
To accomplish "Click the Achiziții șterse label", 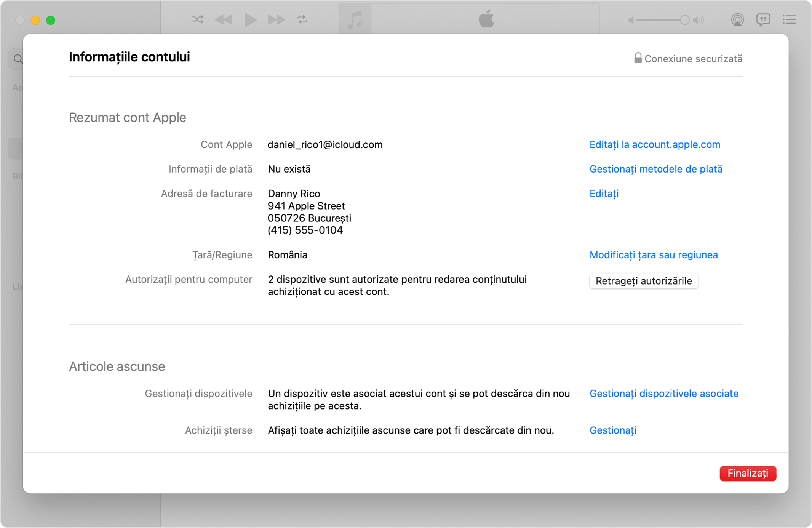I will (218, 430).
